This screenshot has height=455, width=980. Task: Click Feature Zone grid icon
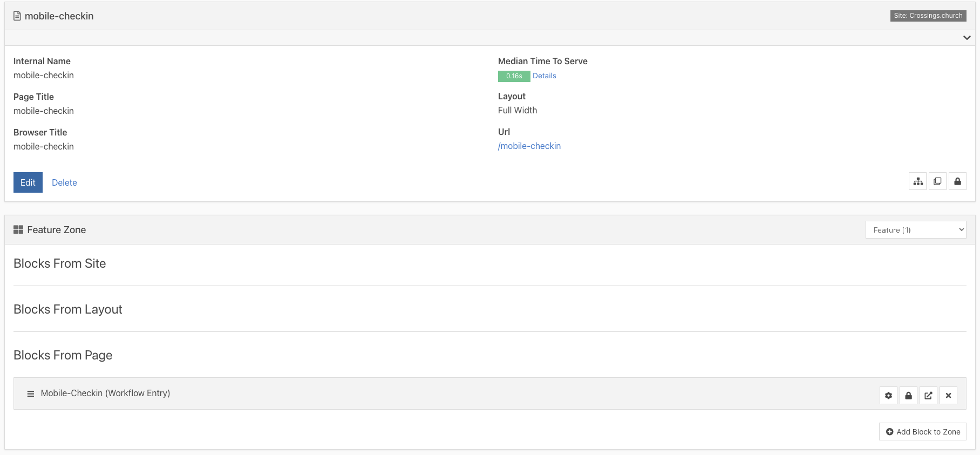(18, 229)
